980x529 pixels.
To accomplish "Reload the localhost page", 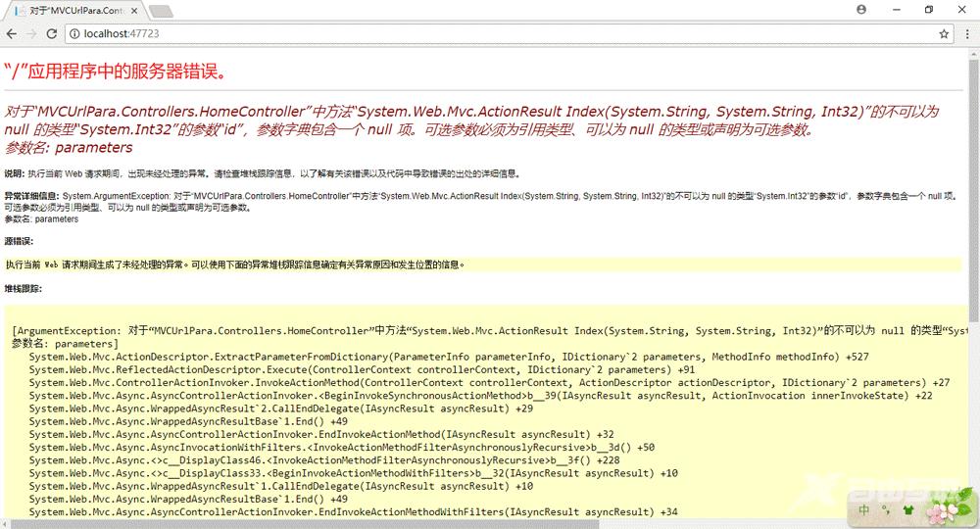I will [x=52, y=33].
